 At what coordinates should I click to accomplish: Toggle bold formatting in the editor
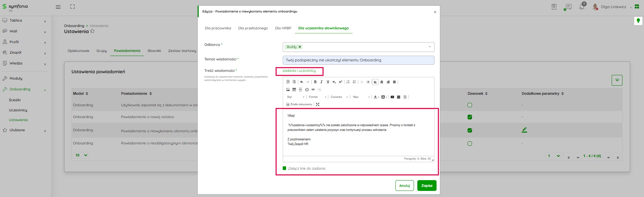point(315,82)
